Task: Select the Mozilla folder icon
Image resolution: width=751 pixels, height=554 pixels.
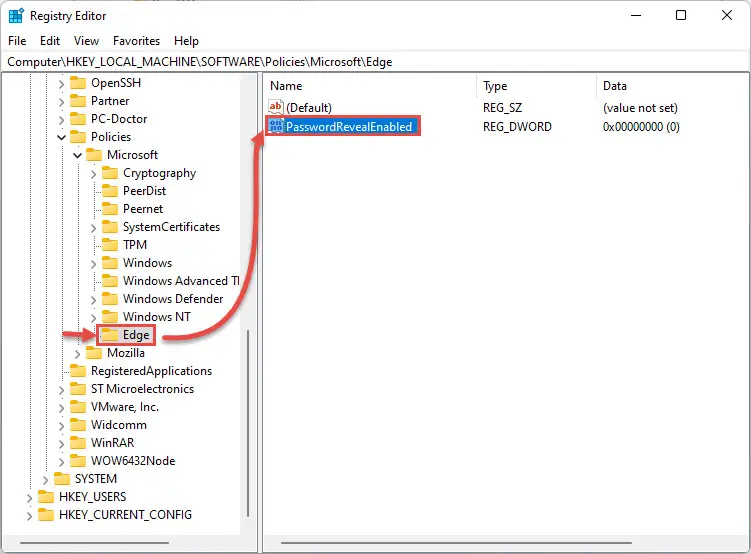Action: pos(93,353)
